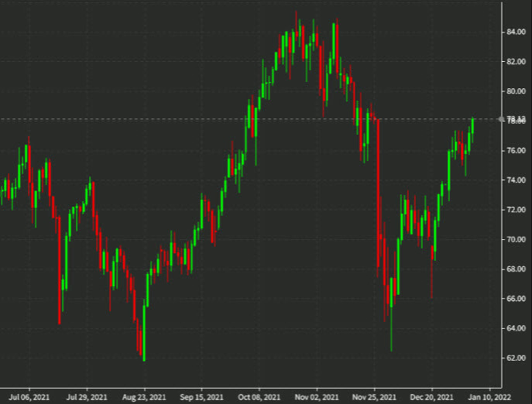The height and width of the screenshot is (404, 532).
Task: Click the Jan 10, 2022 date label
Action: click(489, 397)
